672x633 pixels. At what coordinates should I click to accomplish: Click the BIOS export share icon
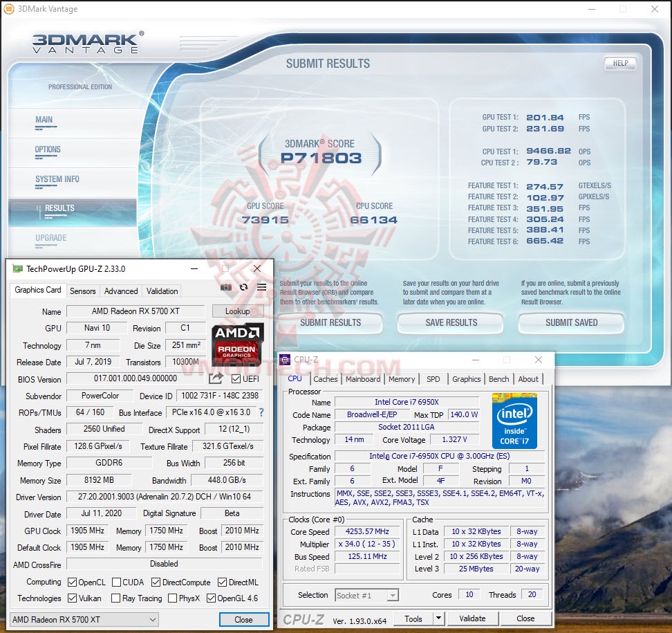point(216,378)
